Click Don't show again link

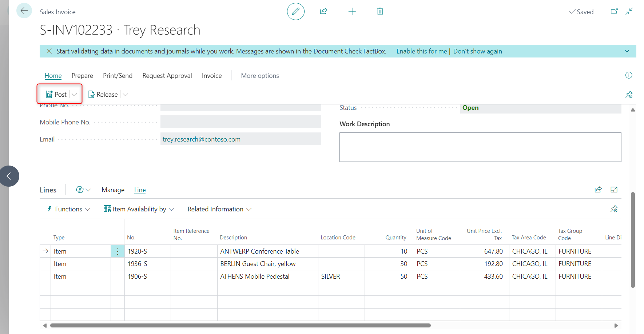477,51
